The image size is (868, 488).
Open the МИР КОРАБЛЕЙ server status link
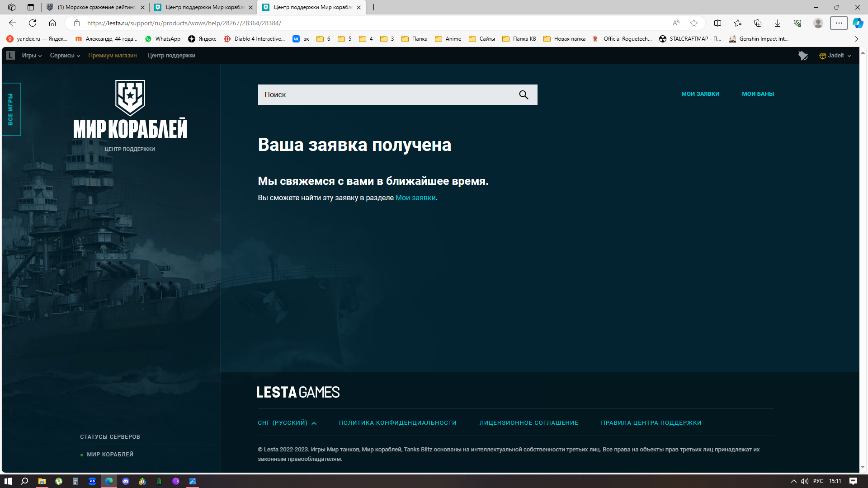click(x=110, y=455)
